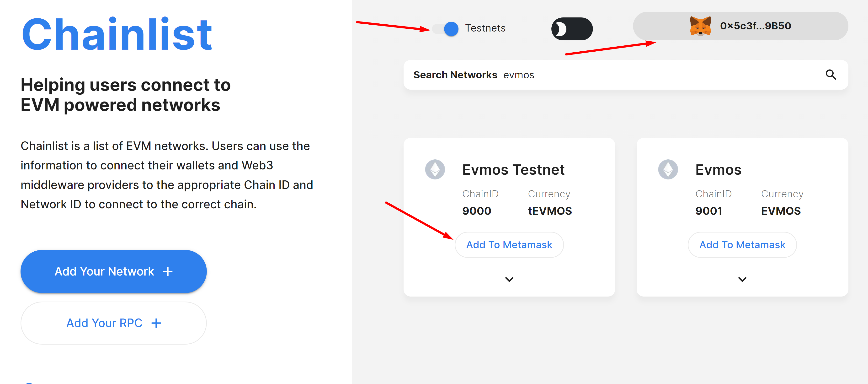Click the Chainlist title logo
Screen dimensions: 868x384
(117, 35)
